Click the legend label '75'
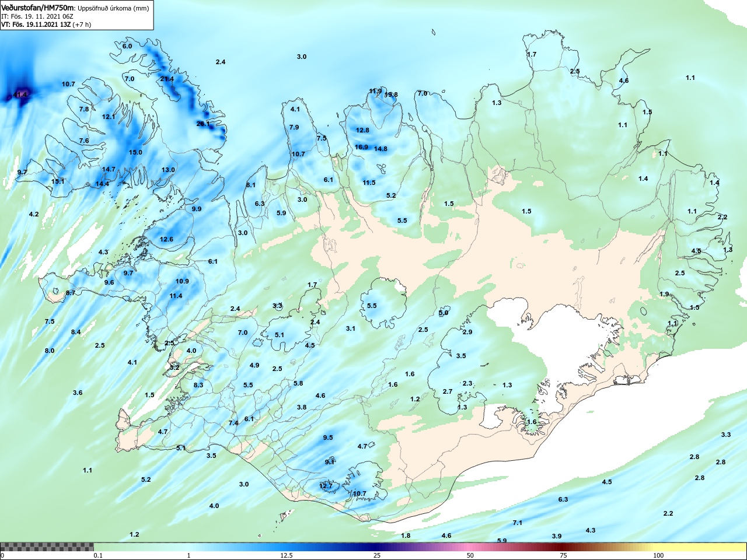The image size is (747, 560). [563, 556]
